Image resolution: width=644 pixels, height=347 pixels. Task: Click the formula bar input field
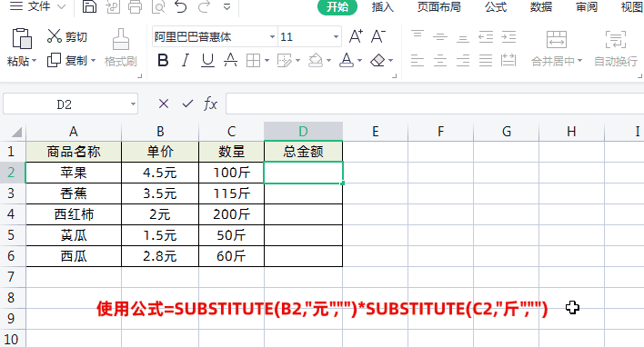pyautogui.click(x=435, y=104)
